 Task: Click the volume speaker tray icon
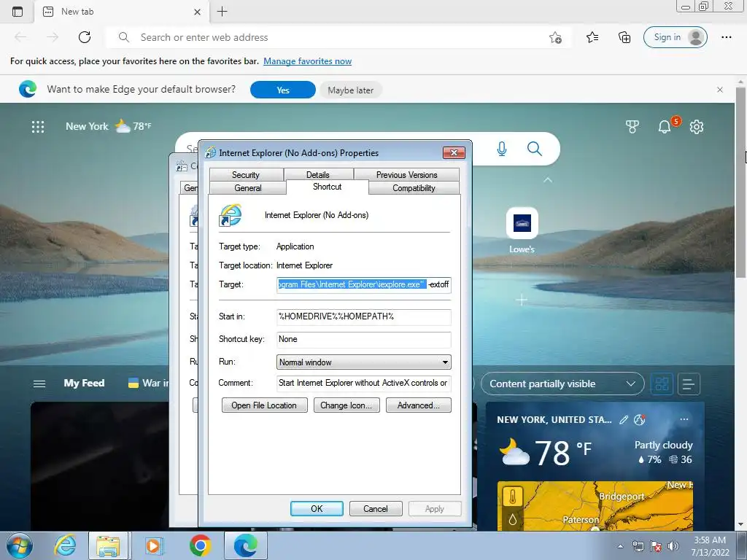coord(673,546)
